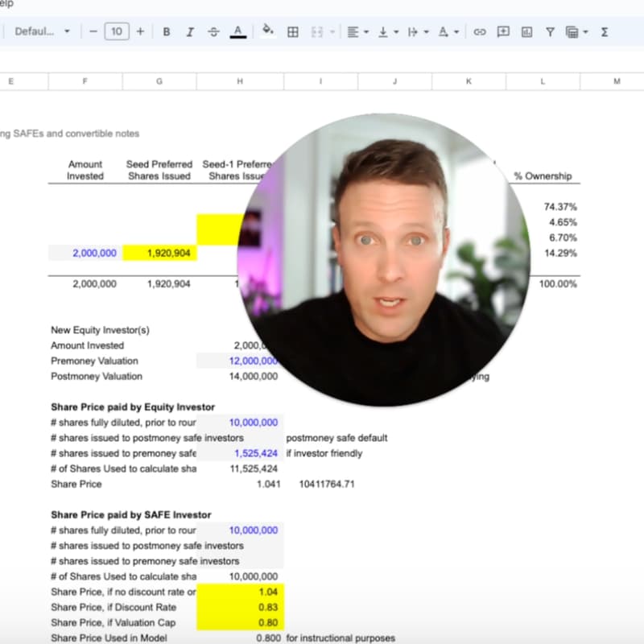The width and height of the screenshot is (644, 644).
Task: Click the font size input field
Action: coord(117,32)
